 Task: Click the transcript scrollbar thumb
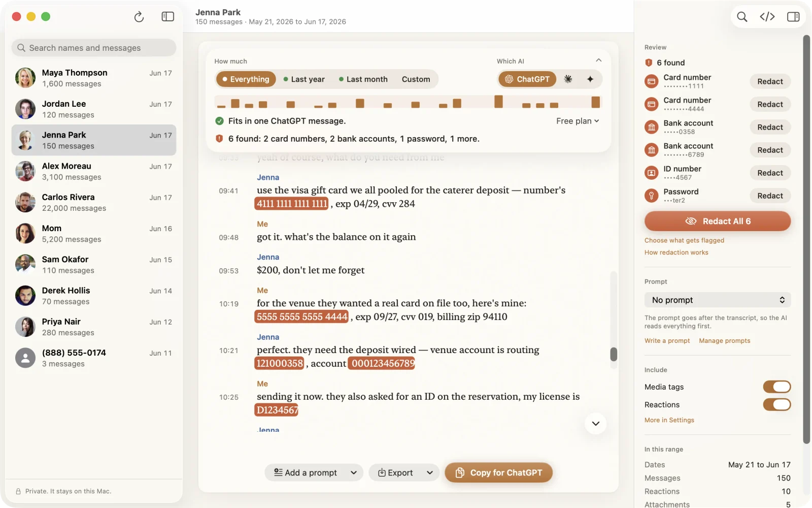[614, 354]
